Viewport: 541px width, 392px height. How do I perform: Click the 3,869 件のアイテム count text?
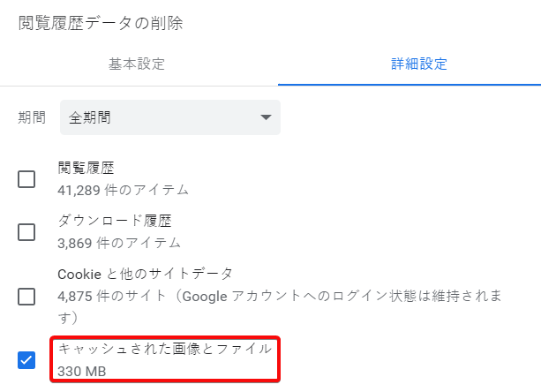click(119, 242)
